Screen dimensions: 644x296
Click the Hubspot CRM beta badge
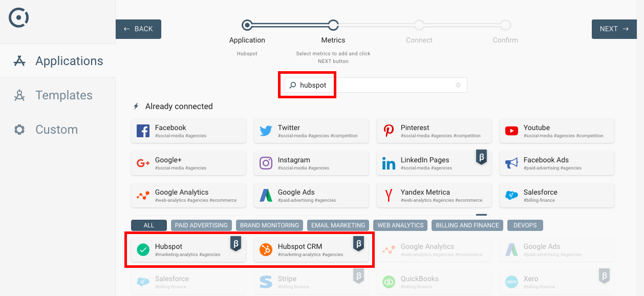[x=358, y=244]
